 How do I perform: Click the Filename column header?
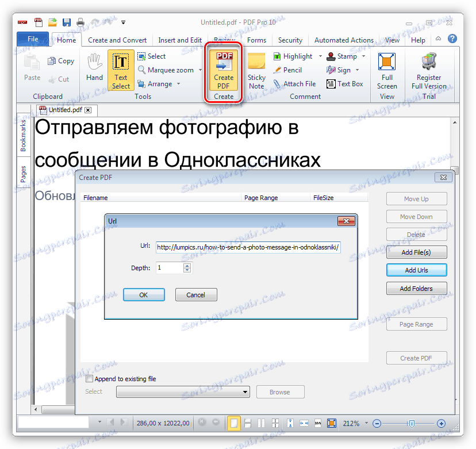tap(160, 198)
